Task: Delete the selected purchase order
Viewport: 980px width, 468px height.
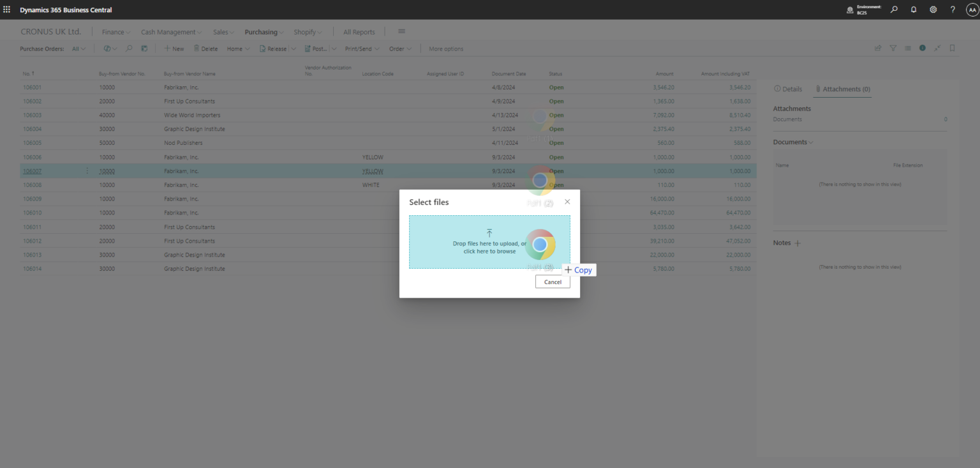Action: 205,48
